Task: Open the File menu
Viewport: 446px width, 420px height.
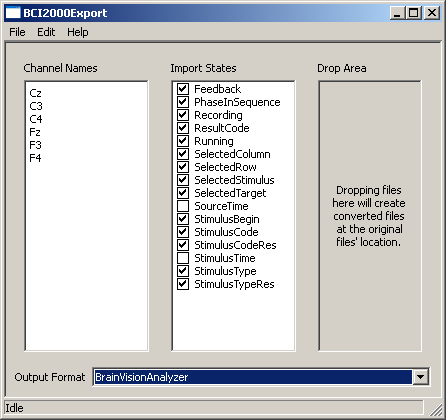Action: click(x=17, y=32)
